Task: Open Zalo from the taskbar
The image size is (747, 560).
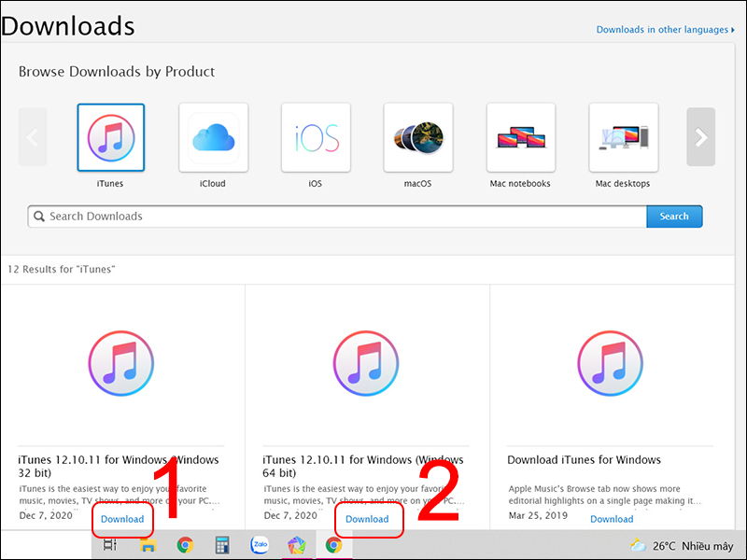Action: click(x=261, y=545)
